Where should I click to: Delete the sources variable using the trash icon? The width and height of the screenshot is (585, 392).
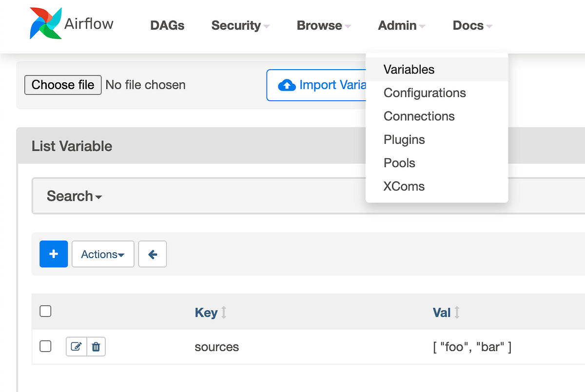[x=96, y=346]
